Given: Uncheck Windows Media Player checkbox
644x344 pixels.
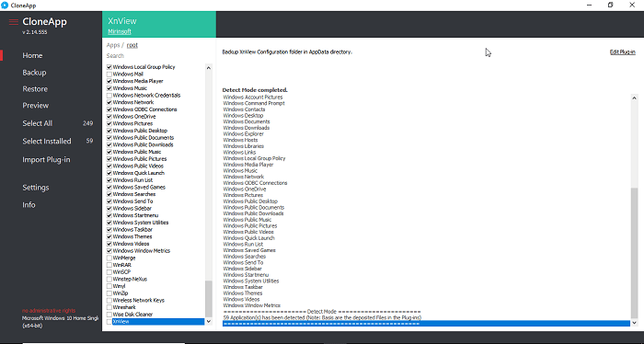Looking at the screenshot, I should pos(109,81).
